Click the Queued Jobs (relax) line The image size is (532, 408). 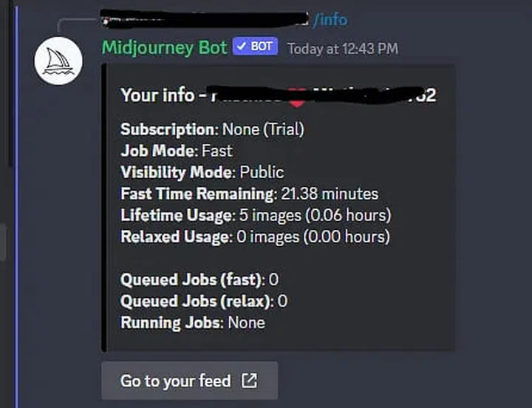point(204,301)
